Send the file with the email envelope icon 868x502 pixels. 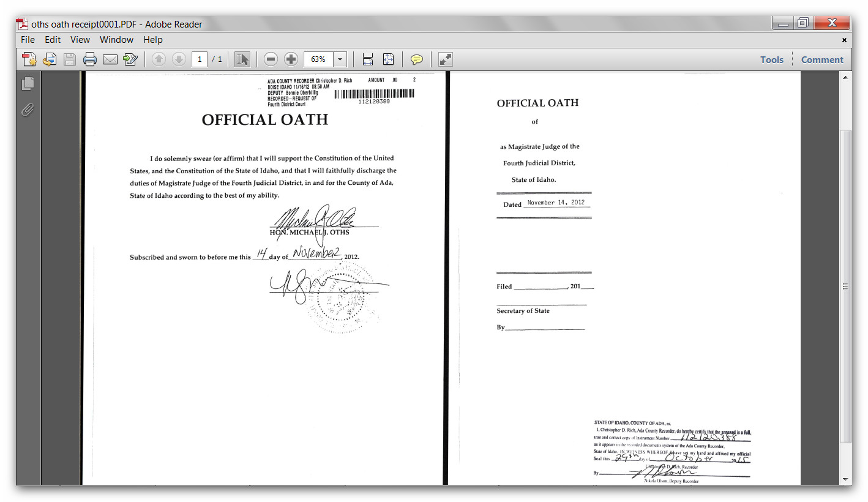click(x=110, y=59)
